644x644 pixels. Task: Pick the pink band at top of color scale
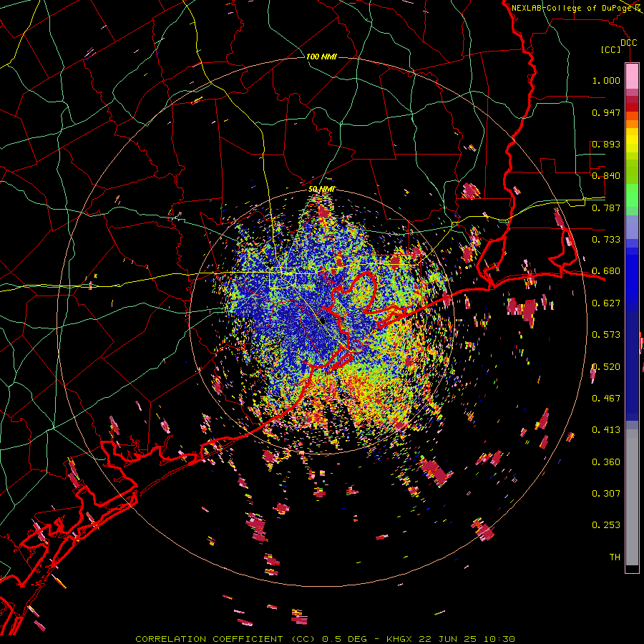pos(632,77)
